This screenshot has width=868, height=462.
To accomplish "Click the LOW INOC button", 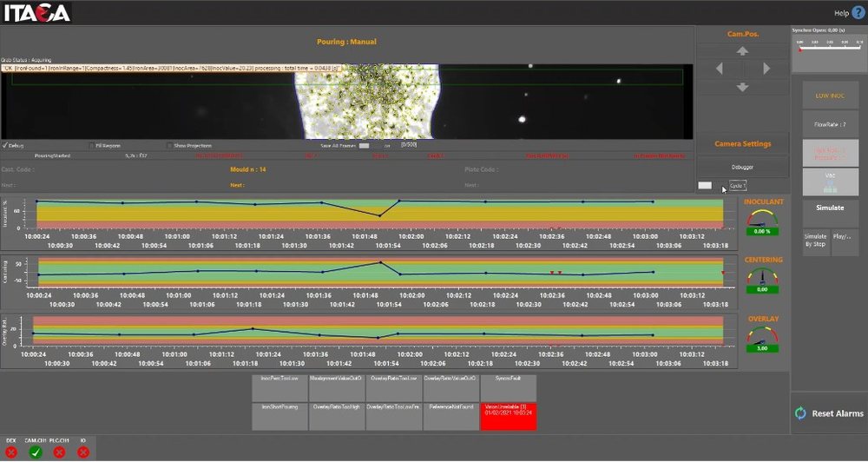I will point(830,96).
